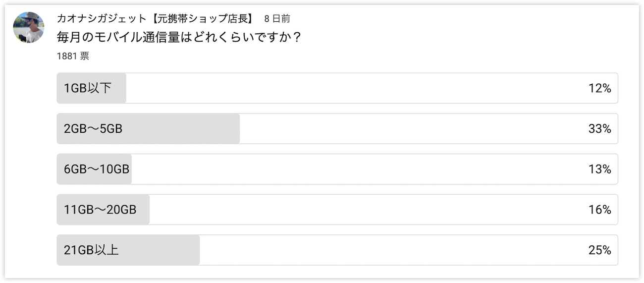Select the poll question 毎月のモバイル通信量はどれくらいですか？
Image resolution: width=644 pixels, height=283 pixels.
pos(179,37)
